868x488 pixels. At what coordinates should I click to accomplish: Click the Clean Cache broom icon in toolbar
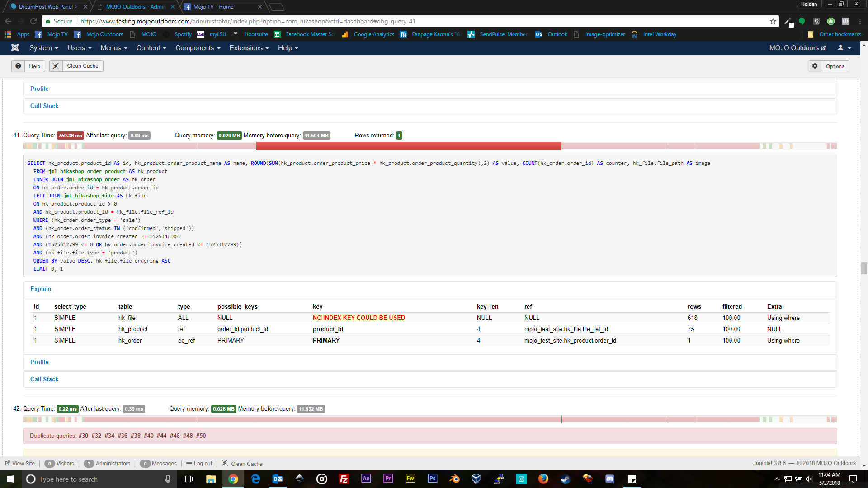(x=56, y=66)
